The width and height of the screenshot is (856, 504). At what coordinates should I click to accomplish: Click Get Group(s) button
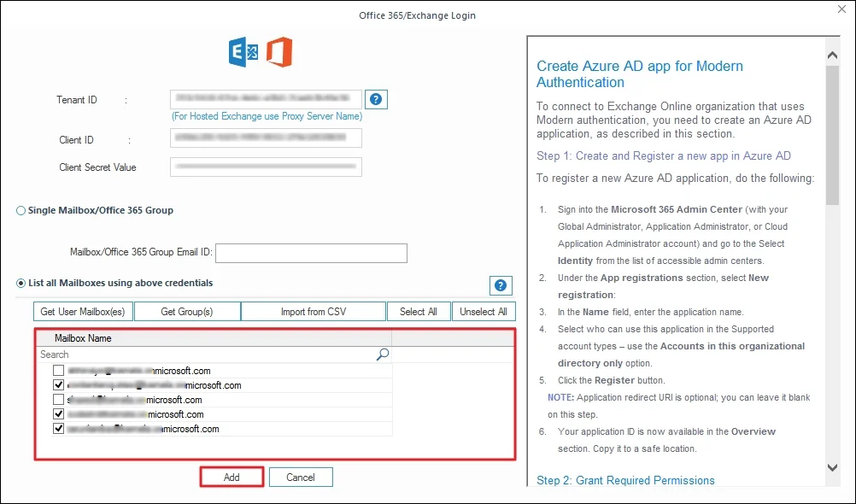pos(187,312)
